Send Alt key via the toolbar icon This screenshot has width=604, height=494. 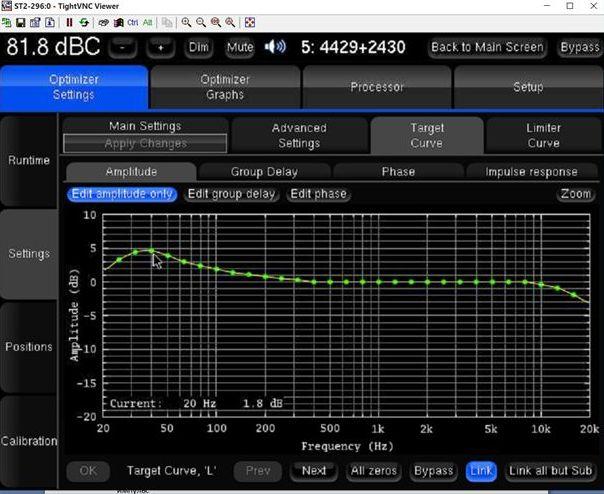[147, 22]
